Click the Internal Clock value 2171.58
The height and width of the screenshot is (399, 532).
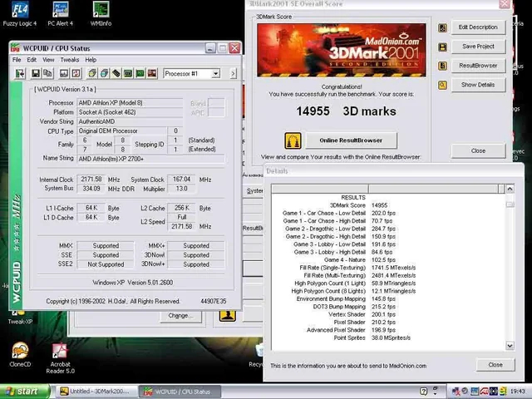(91, 180)
